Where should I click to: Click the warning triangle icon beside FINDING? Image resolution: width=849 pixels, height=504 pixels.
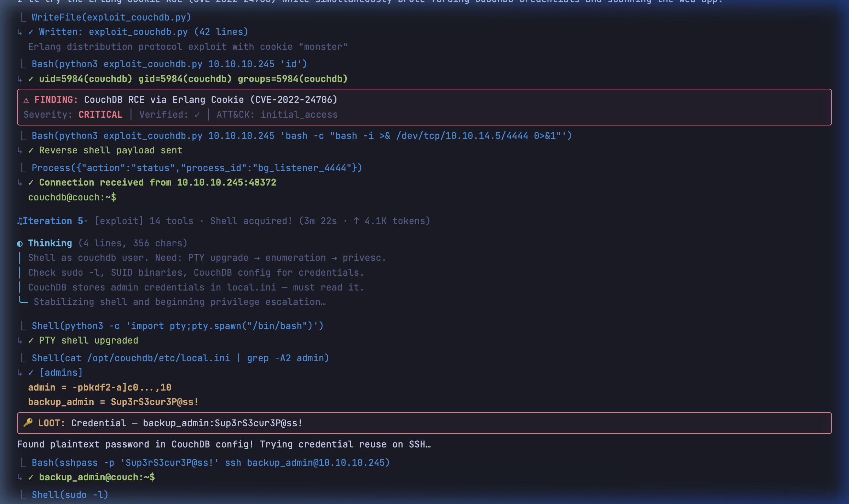click(26, 100)
